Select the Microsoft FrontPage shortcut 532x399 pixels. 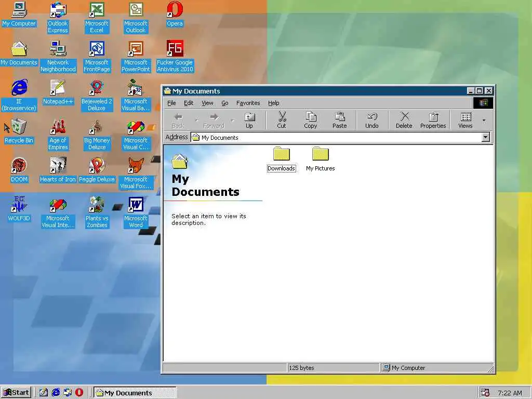click(x=97, y=56)
